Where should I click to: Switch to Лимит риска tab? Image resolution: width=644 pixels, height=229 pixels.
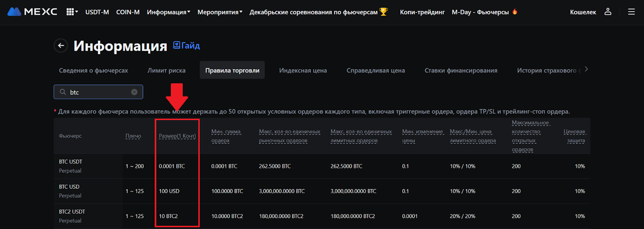(167, 70)
